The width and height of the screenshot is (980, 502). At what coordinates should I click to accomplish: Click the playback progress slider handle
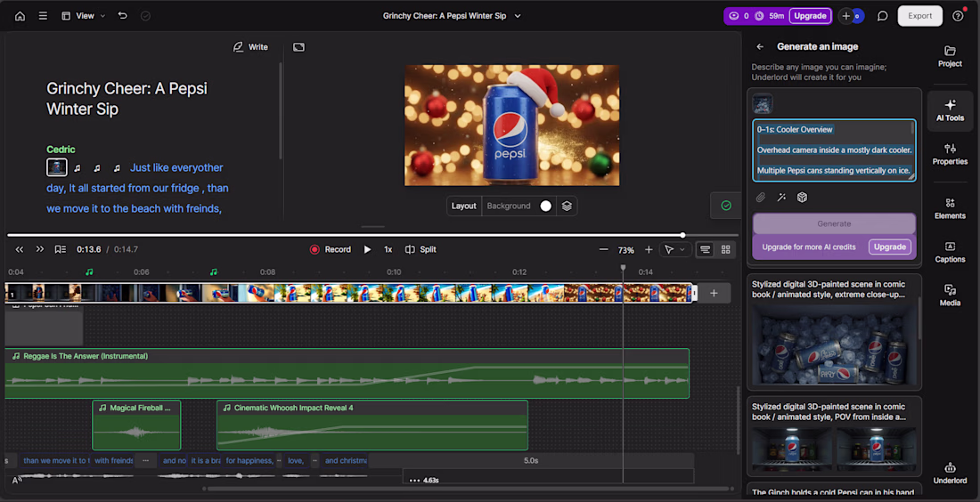click(x=682, y=235)
